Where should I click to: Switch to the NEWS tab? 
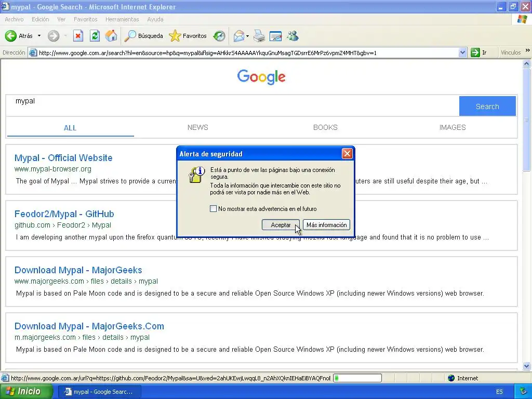point(198,128)
